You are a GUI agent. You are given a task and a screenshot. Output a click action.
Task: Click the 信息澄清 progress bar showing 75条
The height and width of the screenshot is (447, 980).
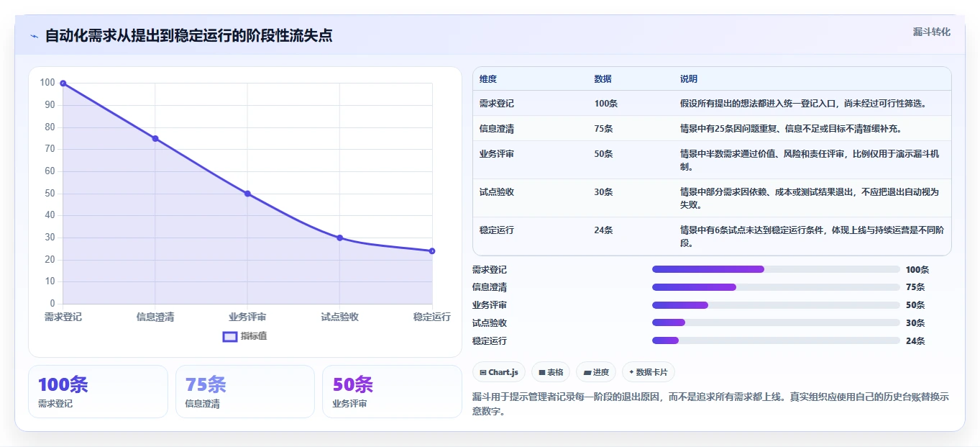pos(776,287)
